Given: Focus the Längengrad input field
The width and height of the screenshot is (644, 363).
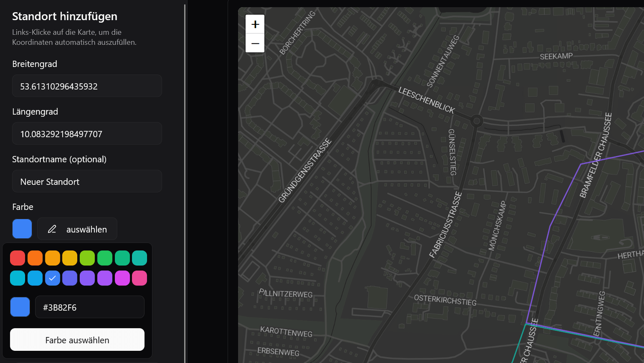Looking at the screenshot, I should tap(87, 134).
